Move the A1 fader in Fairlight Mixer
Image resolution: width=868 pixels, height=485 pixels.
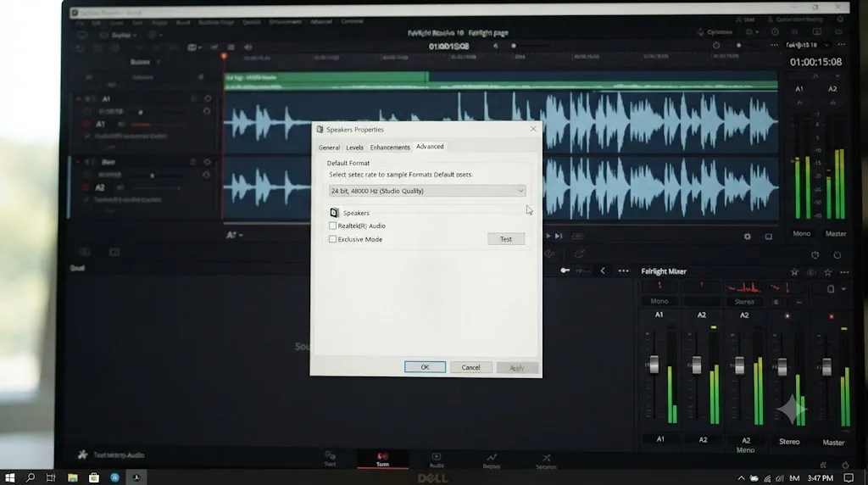[x=654, y=365]
